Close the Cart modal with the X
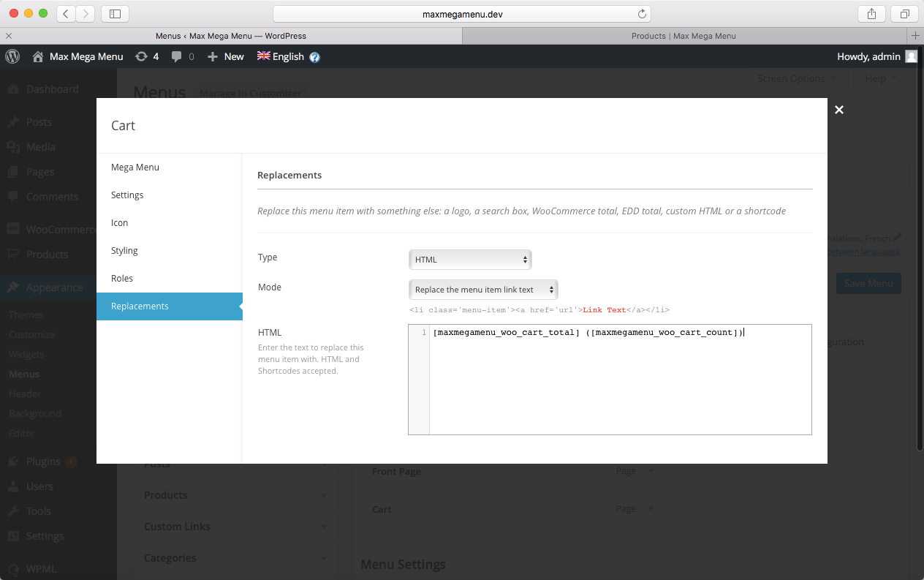 [x=839, y=110]
